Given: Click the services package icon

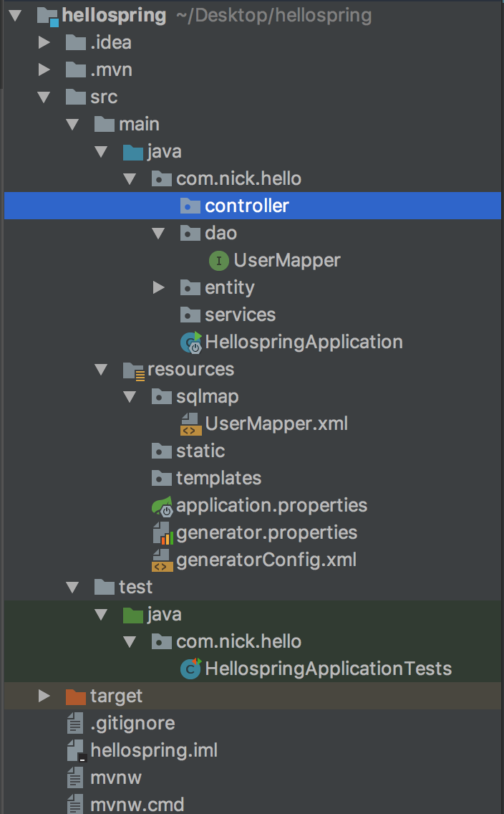Looking at the screenshot, I should point(190,315).
